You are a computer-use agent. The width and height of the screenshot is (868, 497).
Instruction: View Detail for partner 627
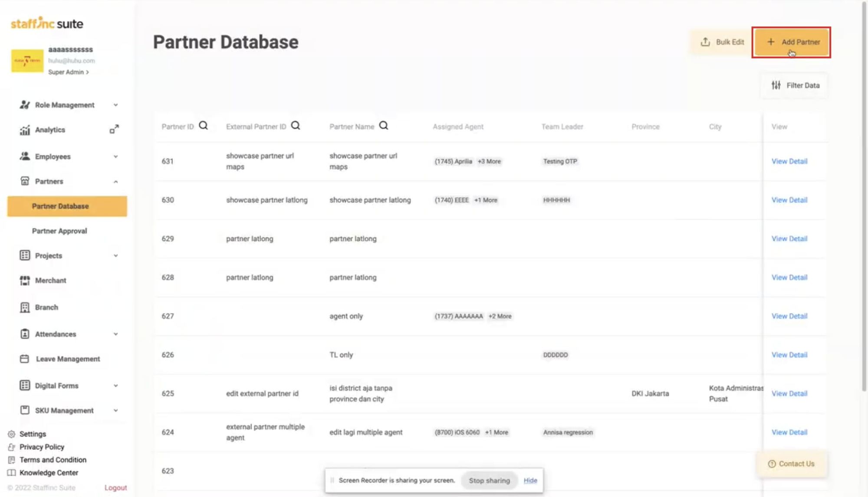coord(789,316)
